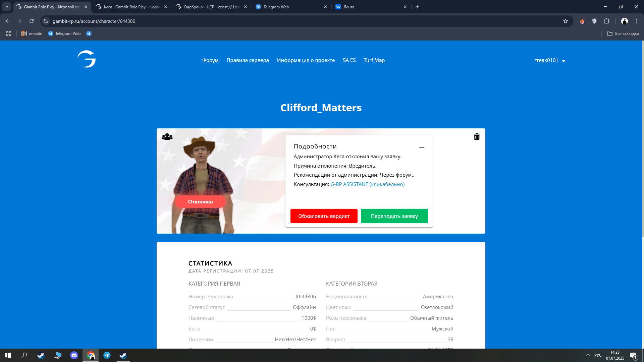This screenshot has height=362, width=644.
Task: Bookmark page with star icon
Action: tap(566, 21)
